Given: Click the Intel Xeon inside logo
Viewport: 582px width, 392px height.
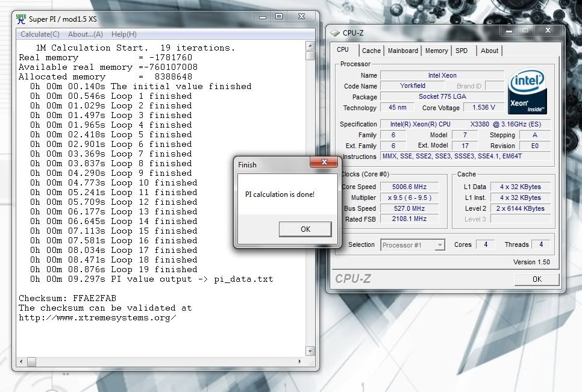Looking at the screenshot, I should 527,91.
